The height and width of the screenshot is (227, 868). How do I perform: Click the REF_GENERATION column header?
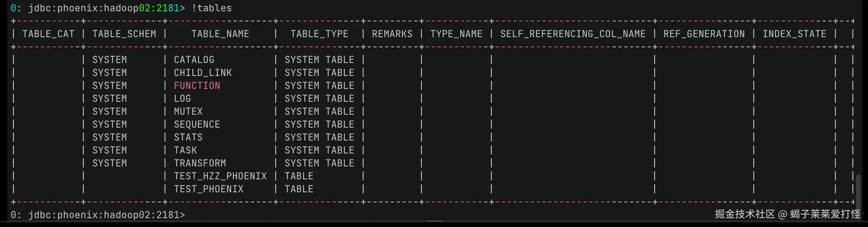704,34
